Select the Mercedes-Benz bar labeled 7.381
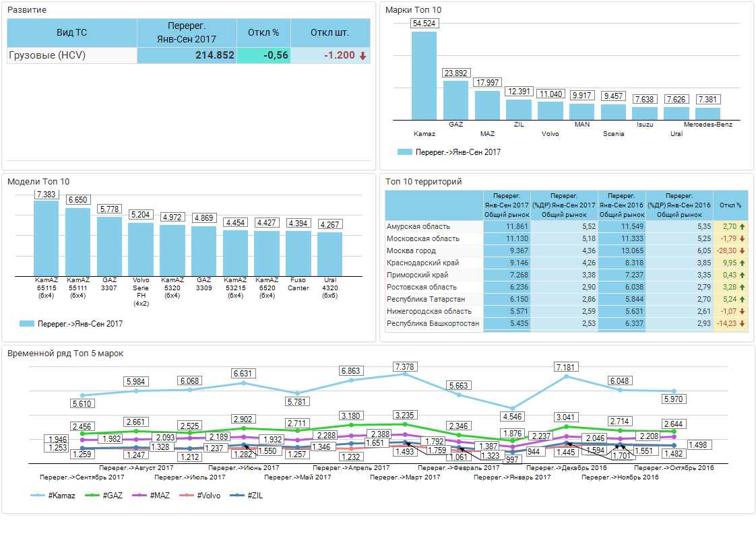The width and height of the screenshot is (756, 534). (x=707, y=114)
